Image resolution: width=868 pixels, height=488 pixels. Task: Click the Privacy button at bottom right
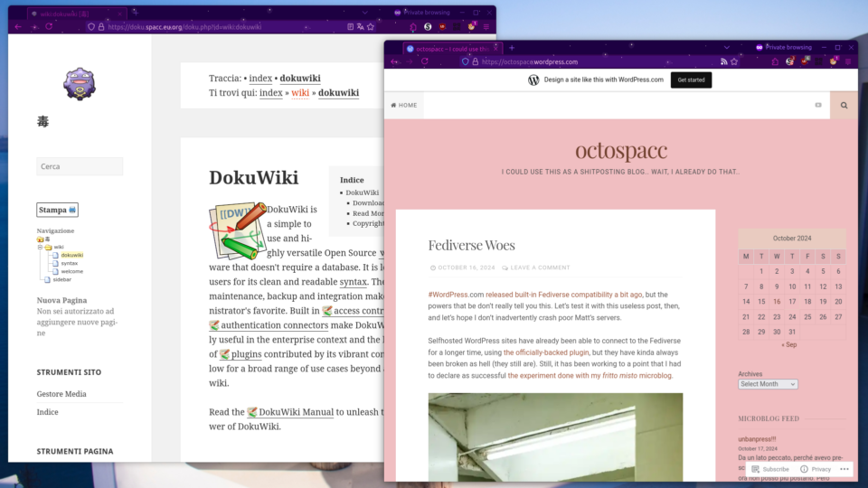point(816,469)
